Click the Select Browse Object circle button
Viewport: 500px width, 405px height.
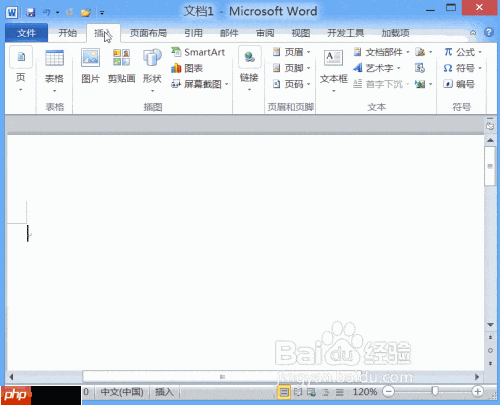click(x=490, y=350)
